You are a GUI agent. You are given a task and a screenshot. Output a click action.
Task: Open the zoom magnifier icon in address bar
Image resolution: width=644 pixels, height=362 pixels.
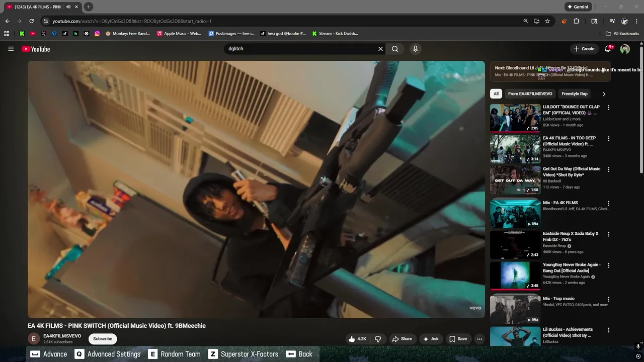click(x=526, y=21)
